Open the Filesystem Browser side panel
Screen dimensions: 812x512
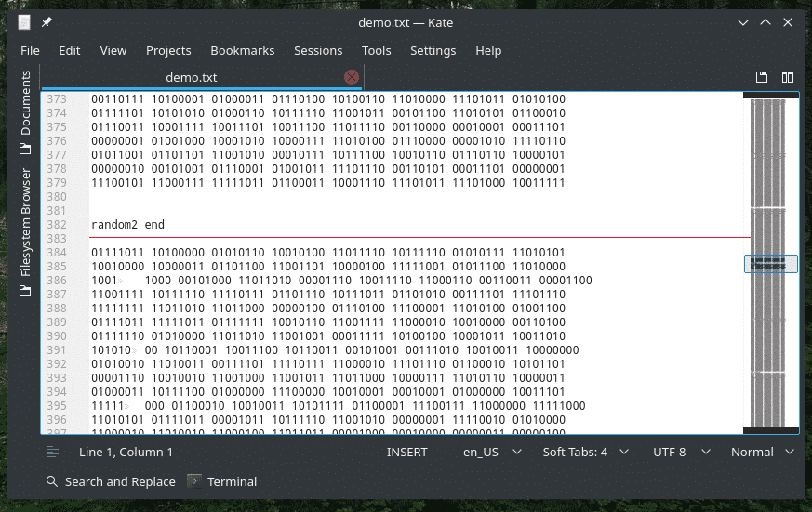point(25,232)
